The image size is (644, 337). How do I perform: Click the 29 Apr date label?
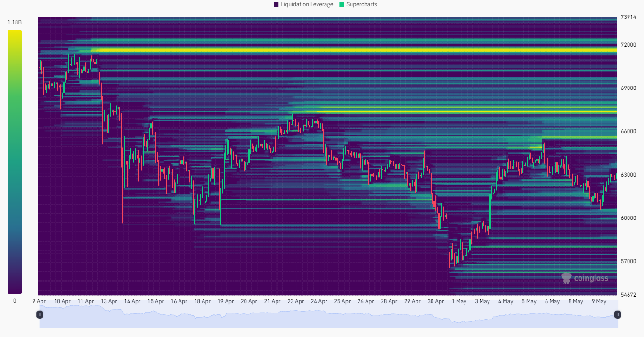pos(412,301)
